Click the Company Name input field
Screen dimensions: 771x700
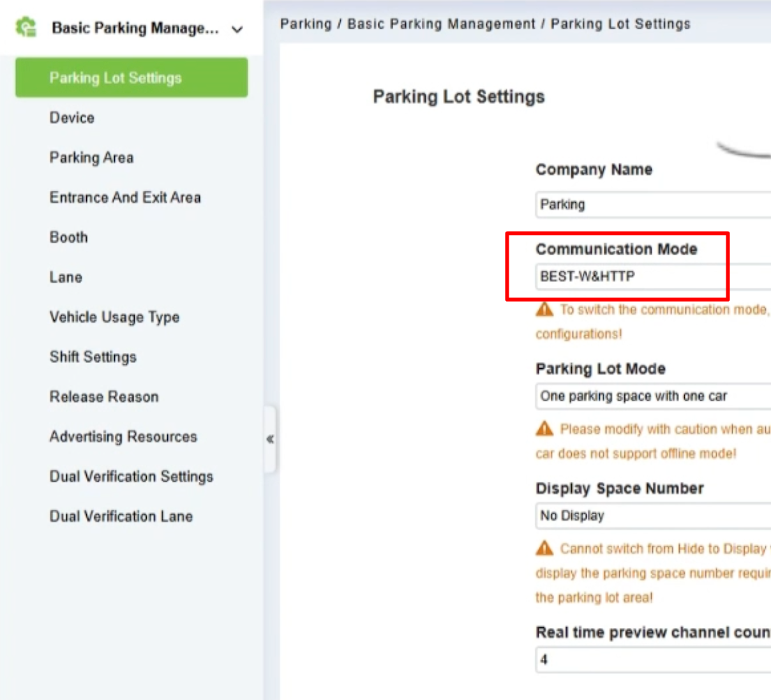(653, 205)
